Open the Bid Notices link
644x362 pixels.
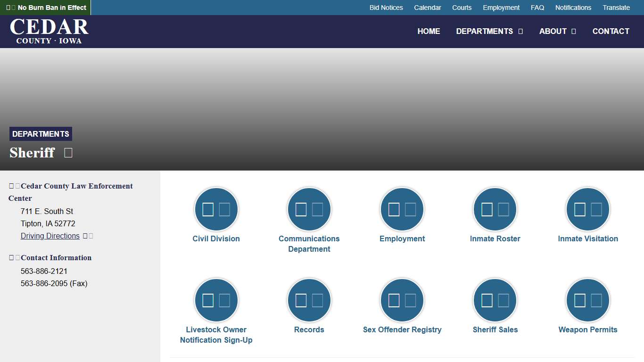coord(386,8)
